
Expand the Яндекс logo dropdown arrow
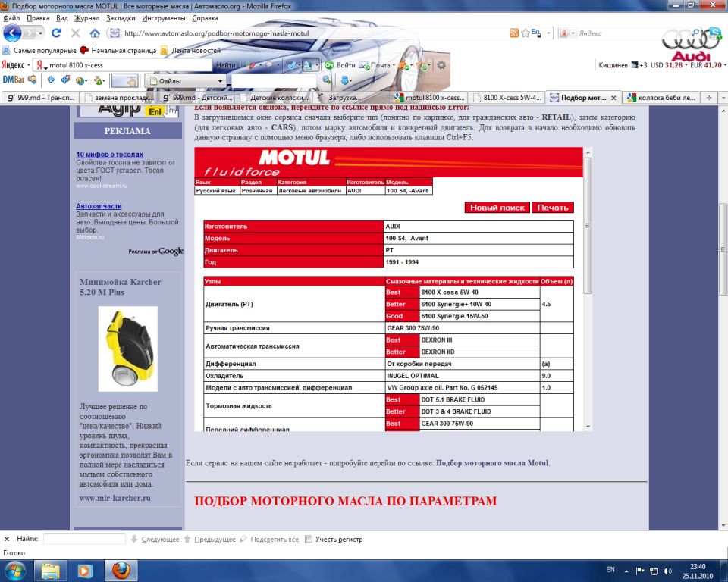pyautogui.click(x=28, y=65)
